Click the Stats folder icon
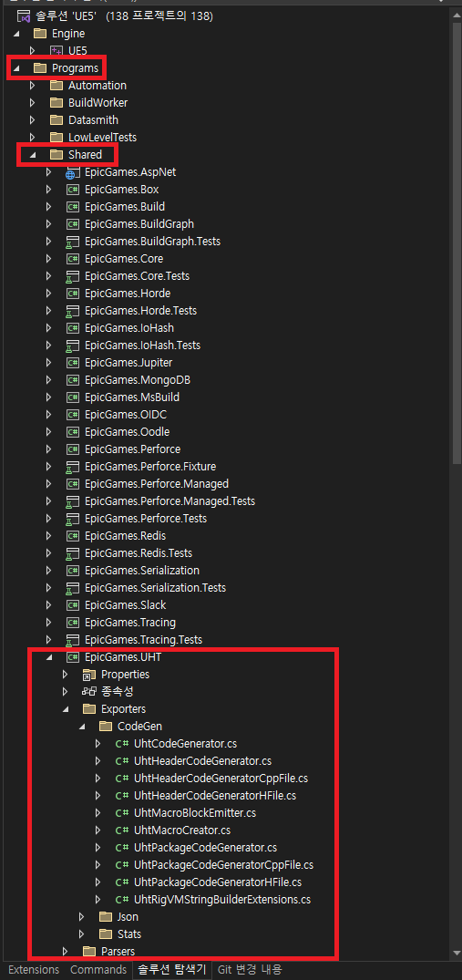The height and width of the screenshot is (980, 462). tap(106, 934)
